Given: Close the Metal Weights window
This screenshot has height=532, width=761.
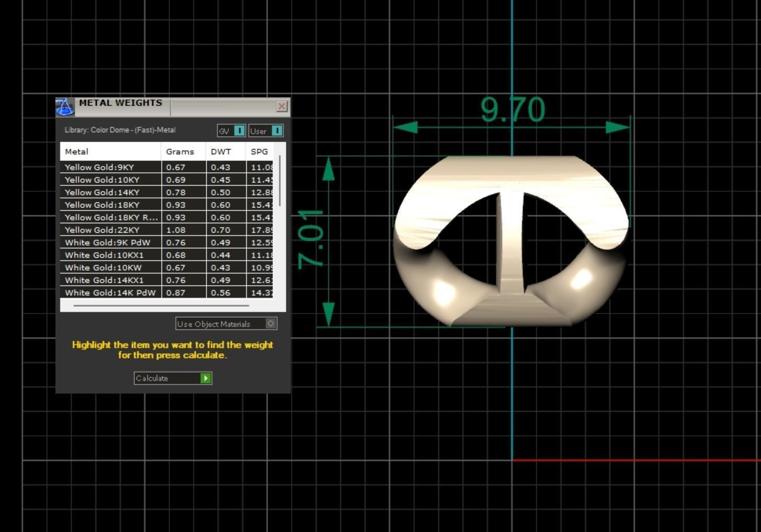Looking at the screenshot, I should coord(281,106).
